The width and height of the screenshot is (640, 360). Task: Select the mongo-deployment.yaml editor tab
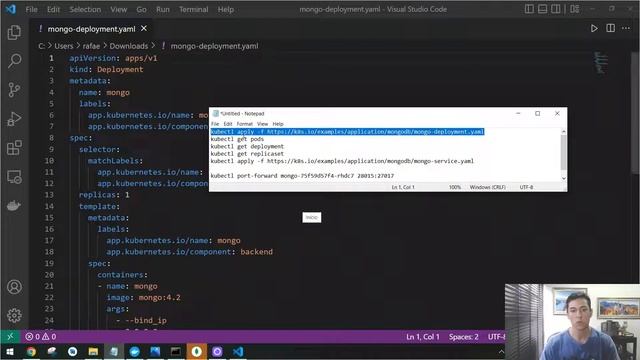tap(91, 29)
